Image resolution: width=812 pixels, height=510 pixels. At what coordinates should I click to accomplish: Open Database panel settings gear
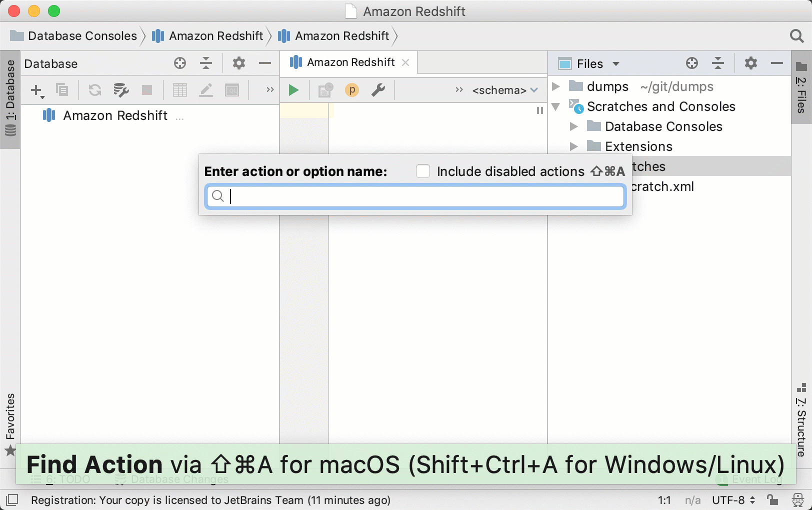[239, 63]
